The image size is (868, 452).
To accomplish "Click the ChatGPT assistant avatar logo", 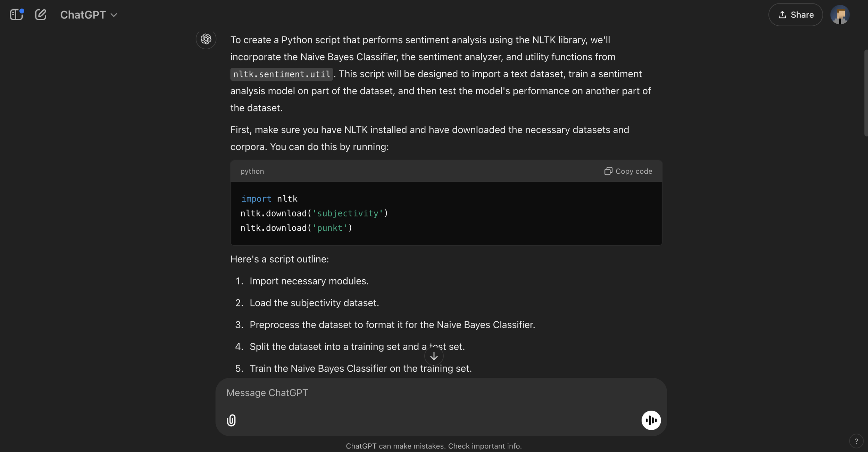I will (206, 39).
